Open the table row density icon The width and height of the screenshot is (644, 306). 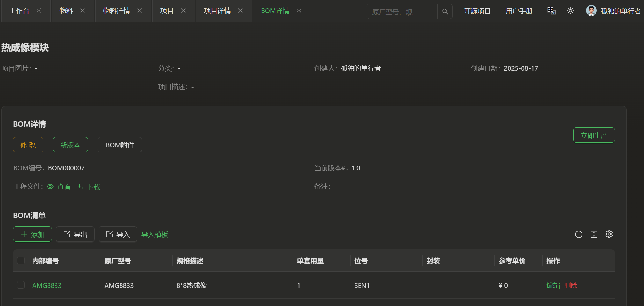(594, 235)
